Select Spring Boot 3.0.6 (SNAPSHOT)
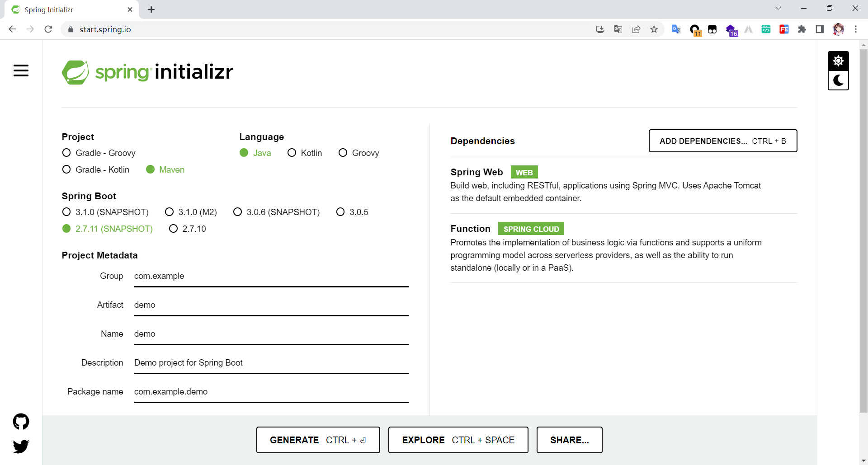Viewport: 868px width, 465px height. click(276, 212)
